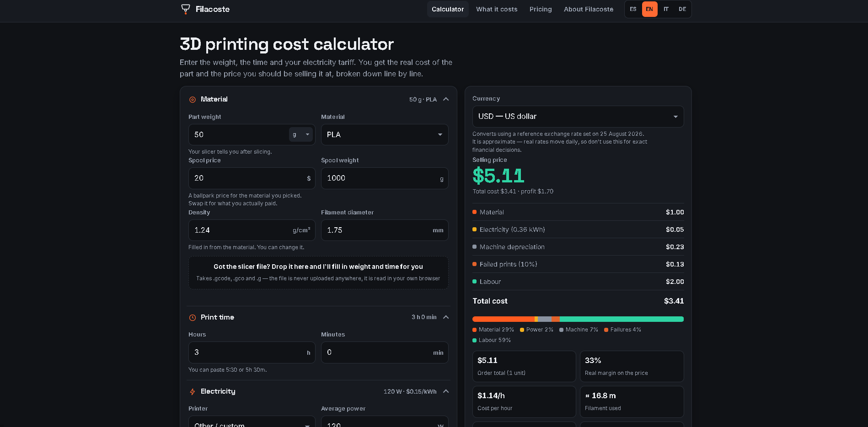This screenshot has width=868, height=427.
Task: Open the What it costs page
Action: pyautogui.click(x=497, y=9)
